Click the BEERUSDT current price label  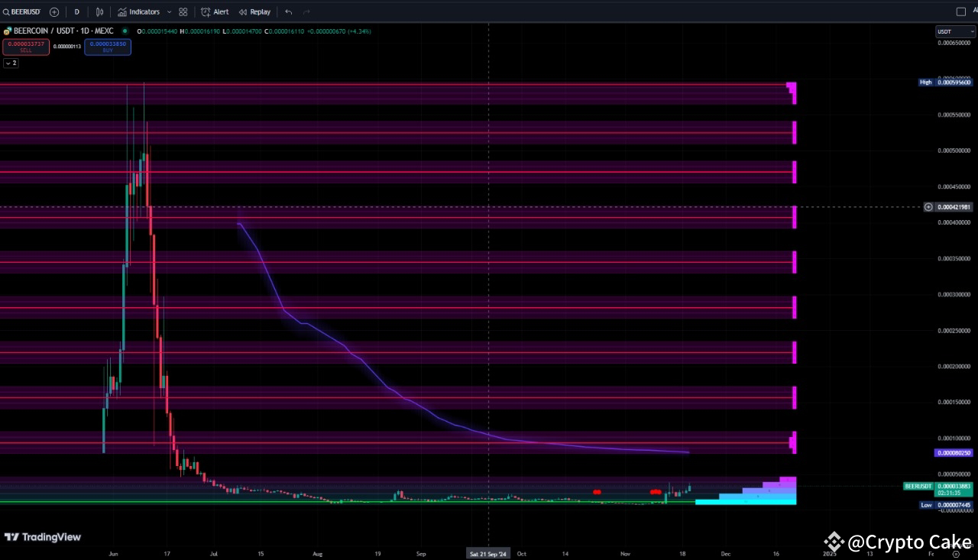(x=938, y=489)
